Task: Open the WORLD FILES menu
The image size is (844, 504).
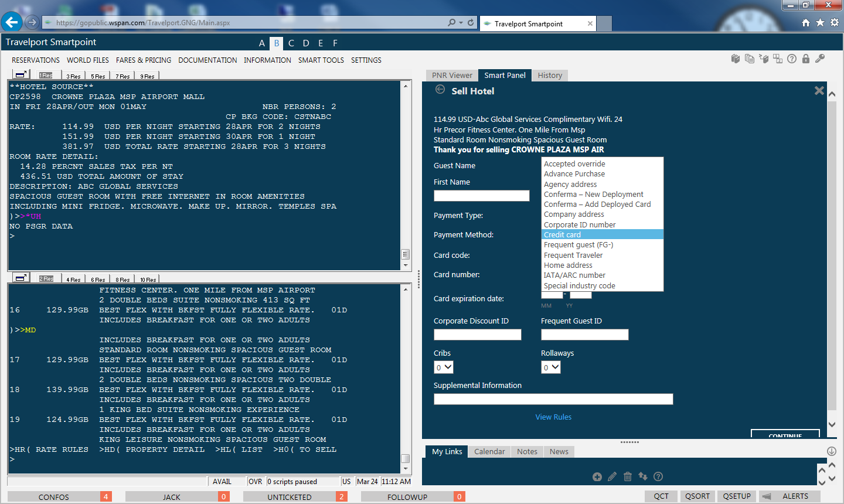Action: 88,60
